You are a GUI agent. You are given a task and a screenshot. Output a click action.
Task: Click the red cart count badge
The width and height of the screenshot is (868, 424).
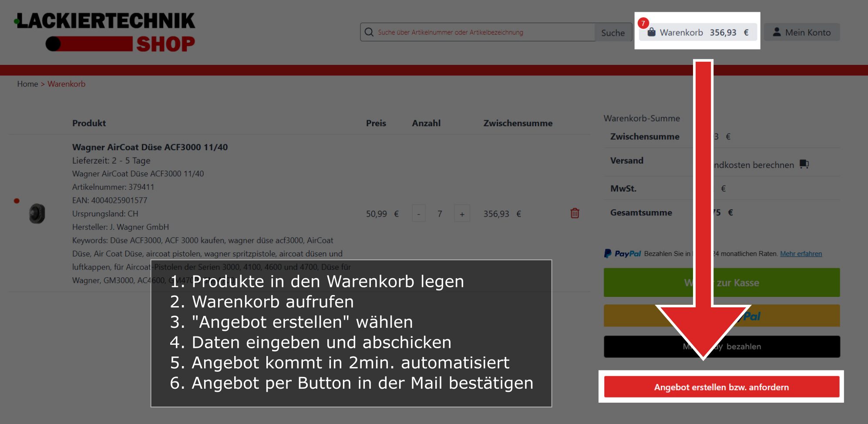coord(643,23)
